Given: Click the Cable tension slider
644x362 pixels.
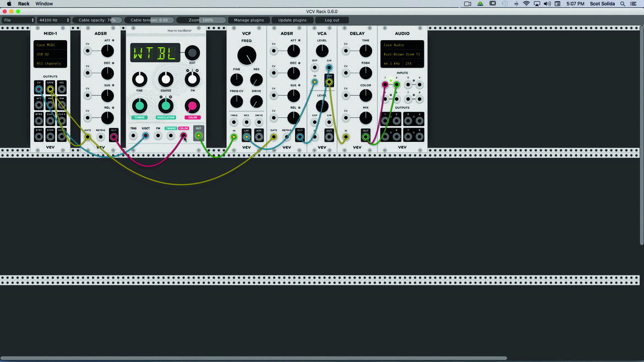Looking at the screenshot, I should click(x=149, y=20).
